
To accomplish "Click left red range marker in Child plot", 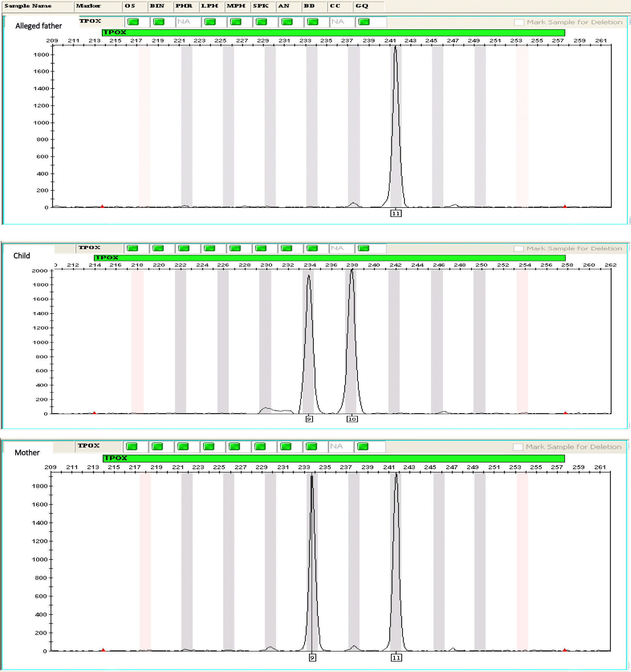I will [94, 413].
